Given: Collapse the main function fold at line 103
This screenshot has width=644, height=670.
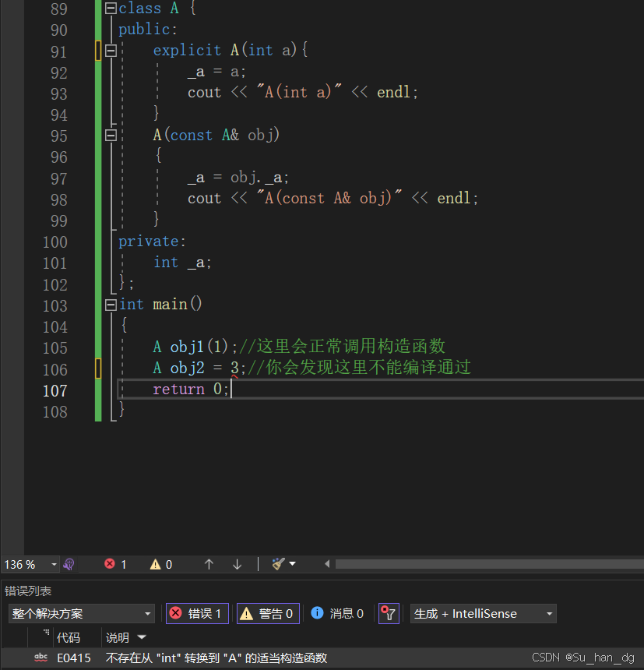Looking at the screenshot, I should 110,304.
